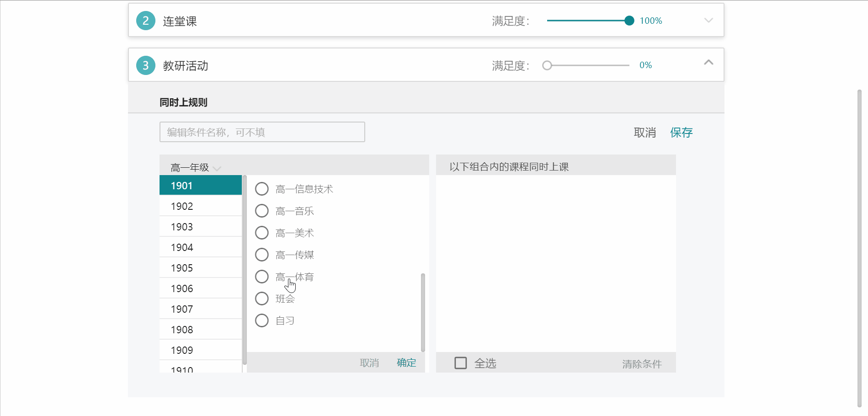Click the class list scrollbar
The image size is (868, 416).
click(x=245, y=270)
